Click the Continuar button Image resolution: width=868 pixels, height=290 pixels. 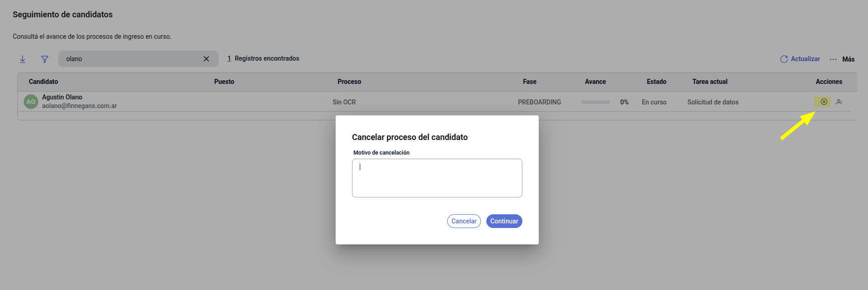504,221
